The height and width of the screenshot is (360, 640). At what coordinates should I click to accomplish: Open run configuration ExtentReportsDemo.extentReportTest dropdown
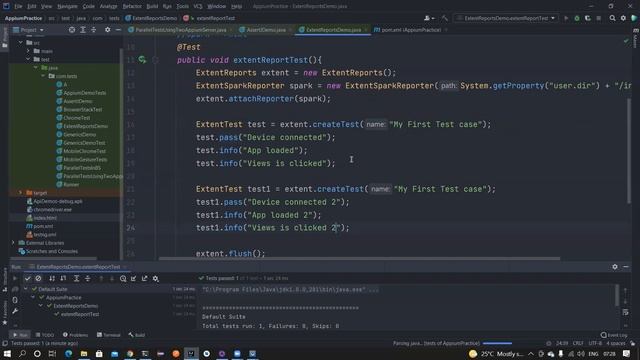506,18
